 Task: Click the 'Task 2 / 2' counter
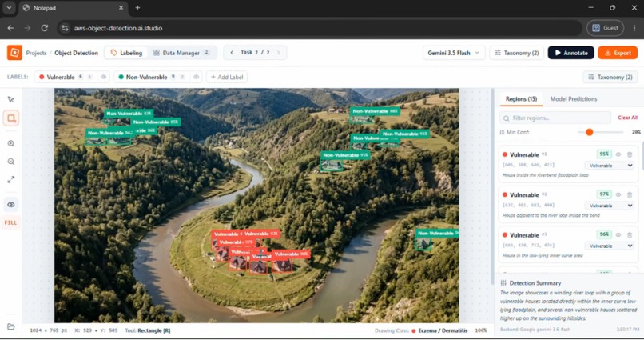(255, 53)
